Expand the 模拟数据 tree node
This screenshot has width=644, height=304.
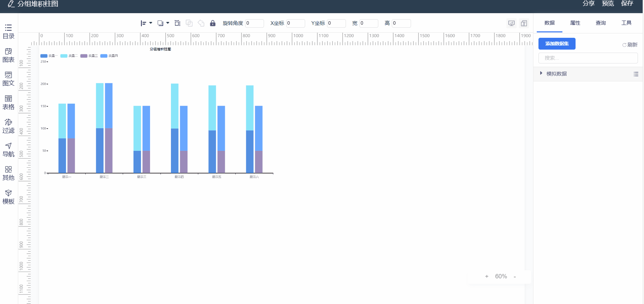click(541, 73)
